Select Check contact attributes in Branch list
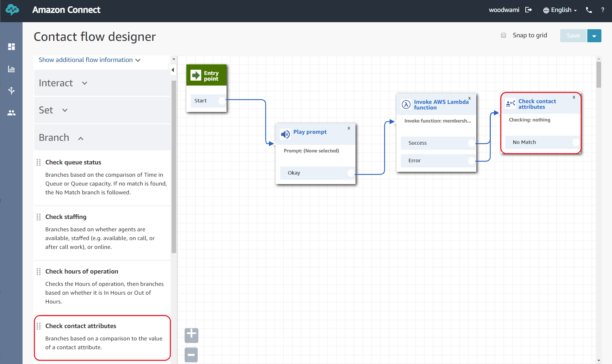This screenshot has height=364, width=612. click(x=81, y=326)
